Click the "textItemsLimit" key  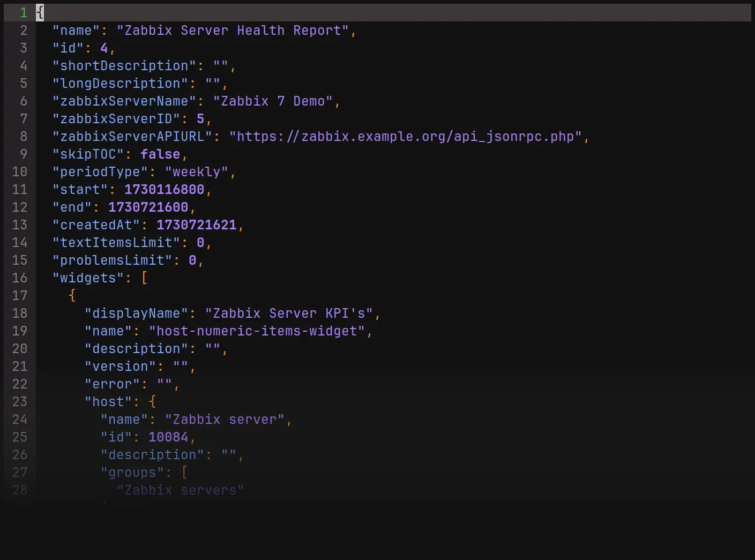(x=116, y=243)
